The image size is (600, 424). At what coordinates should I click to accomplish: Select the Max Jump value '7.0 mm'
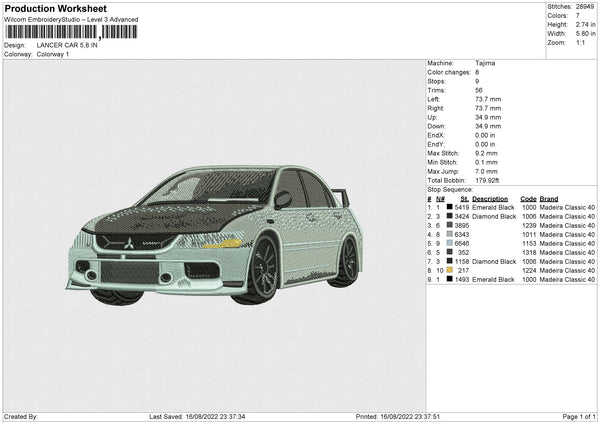pos(486,171)
